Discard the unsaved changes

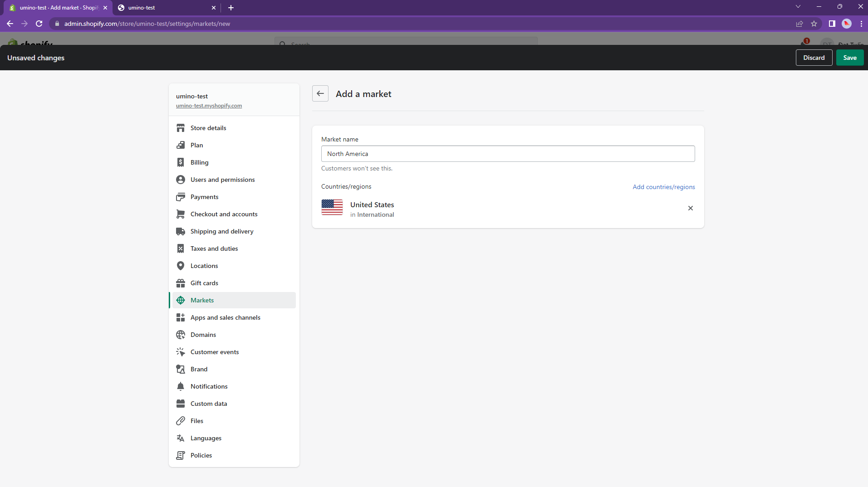814,58
